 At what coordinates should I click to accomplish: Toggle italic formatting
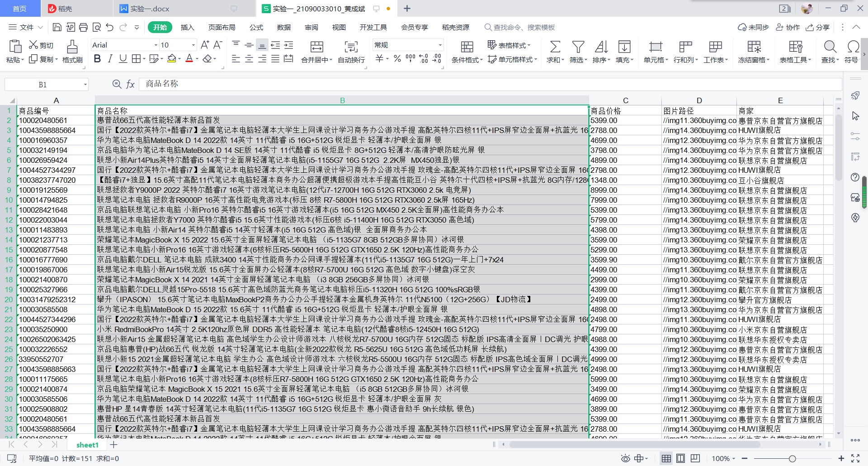pos(110,59)
